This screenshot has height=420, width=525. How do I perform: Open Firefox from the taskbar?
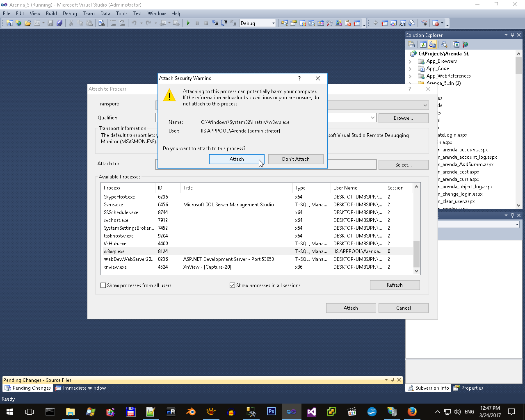point(412,411)
